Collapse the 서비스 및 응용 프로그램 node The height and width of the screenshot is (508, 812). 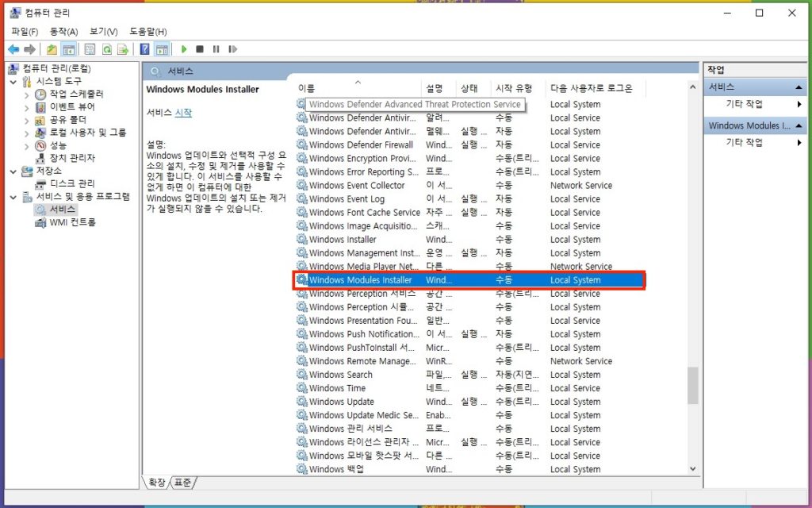tap(13, 197)
